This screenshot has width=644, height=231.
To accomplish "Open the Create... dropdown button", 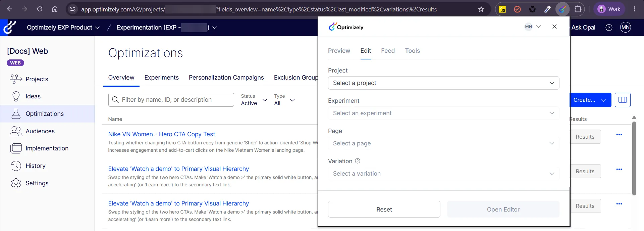I will click(x=590, y=100).
